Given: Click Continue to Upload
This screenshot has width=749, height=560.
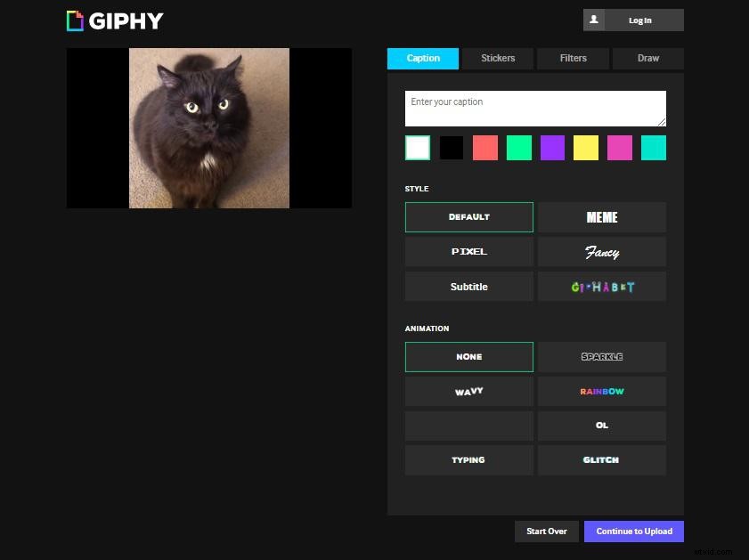Looking at the screenshot, I should (x=633, y=531).
